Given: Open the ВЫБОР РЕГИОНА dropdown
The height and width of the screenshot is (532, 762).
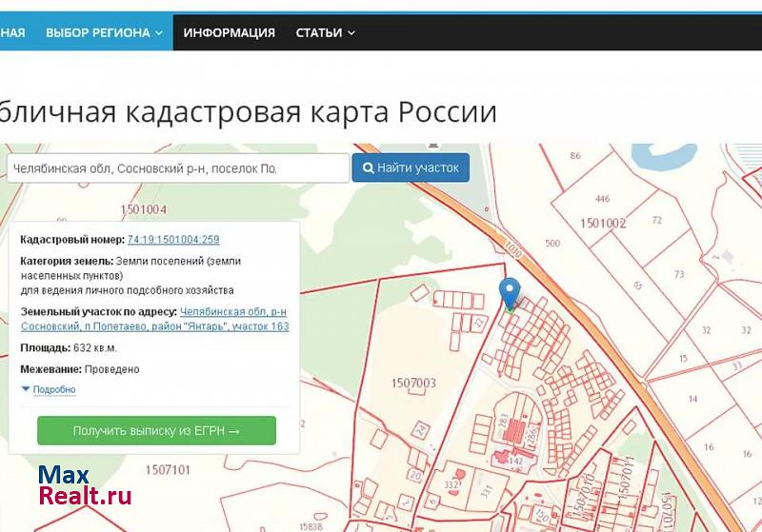Looking at the screenshot, I should pos(103,32).
